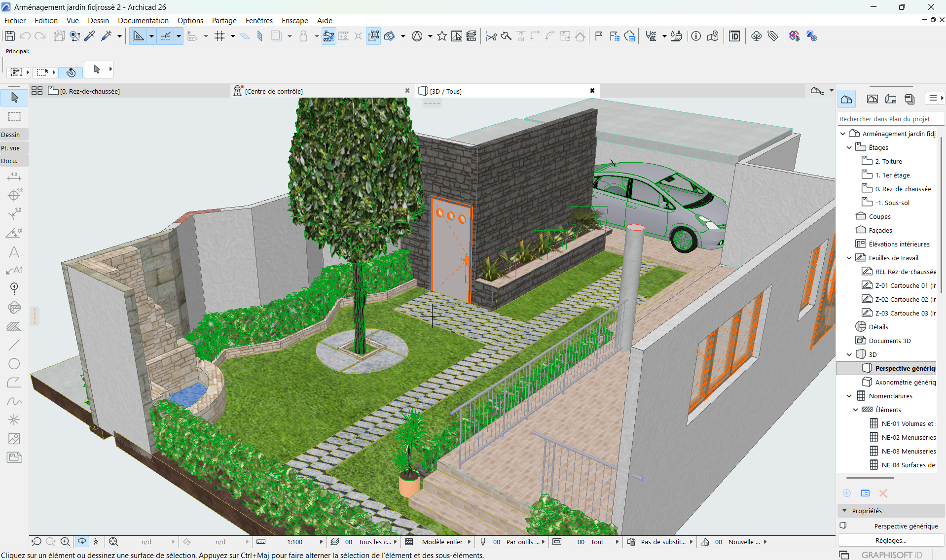Toggle the guide lines button
The width and height of the screenshot is (946, 560).
tap(139, 36)
